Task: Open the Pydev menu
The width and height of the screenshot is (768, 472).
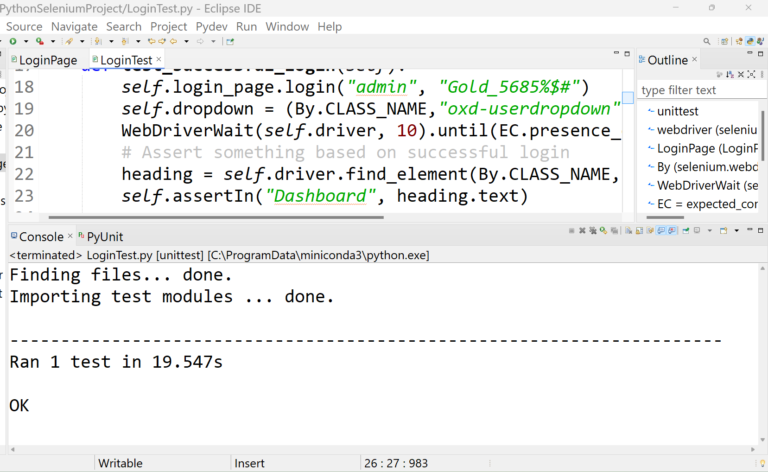Action: pyautogui.click(x=211, y=26)
